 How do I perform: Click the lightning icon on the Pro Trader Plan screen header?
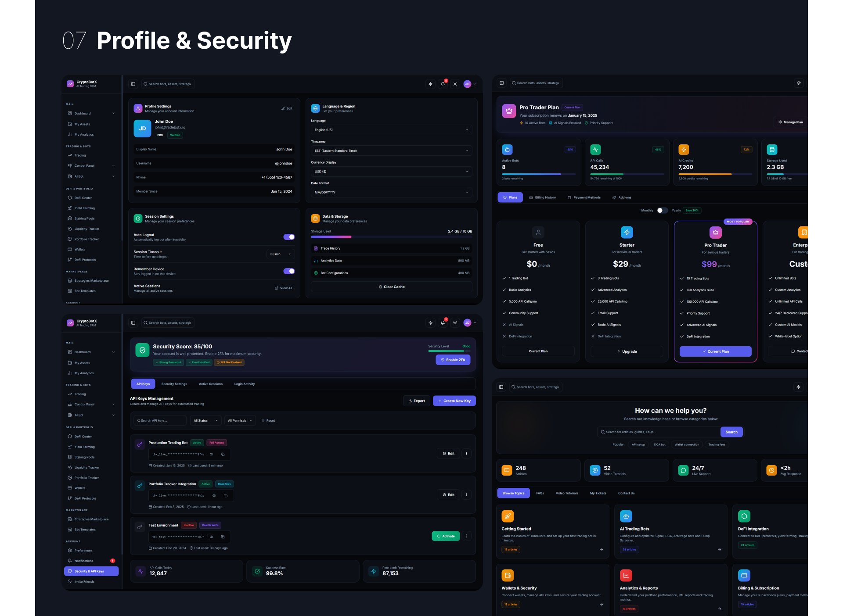click(799, 83)
